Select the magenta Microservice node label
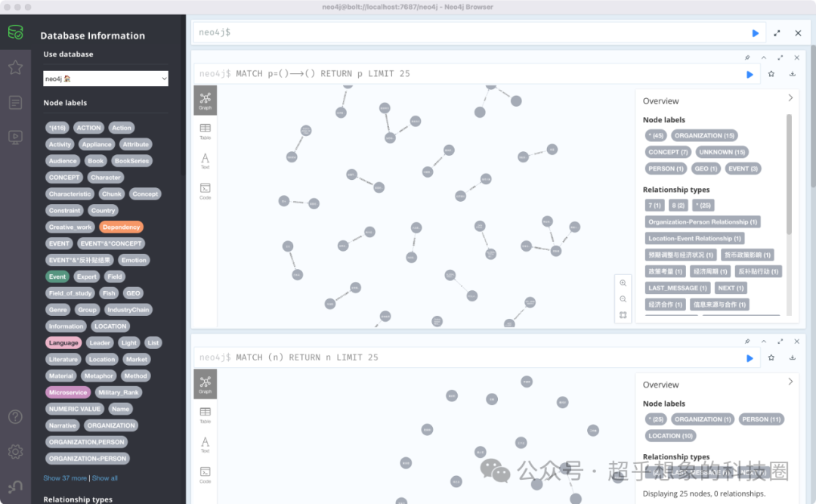Screen dimensions: 816x504 click(x=68, y=392)
